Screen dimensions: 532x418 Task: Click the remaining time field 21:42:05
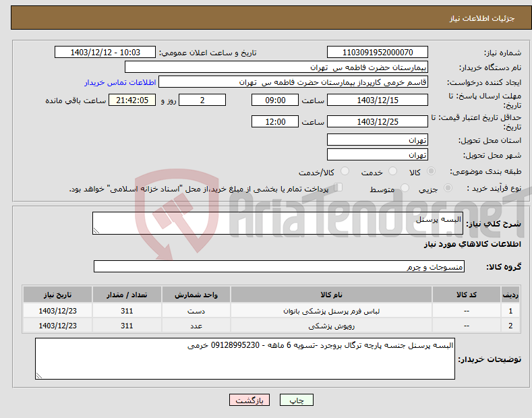click(x=132, y=100)
